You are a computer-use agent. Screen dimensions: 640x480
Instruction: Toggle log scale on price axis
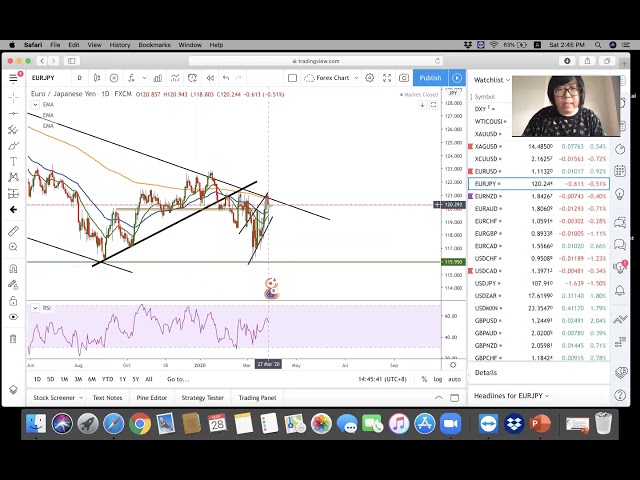(x=437, y=379)
